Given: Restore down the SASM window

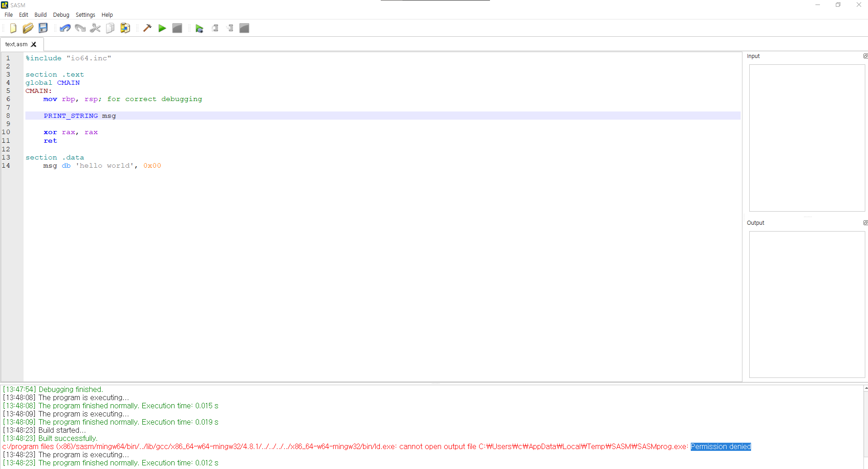Looking at the screenshot, I should [838, 5].
